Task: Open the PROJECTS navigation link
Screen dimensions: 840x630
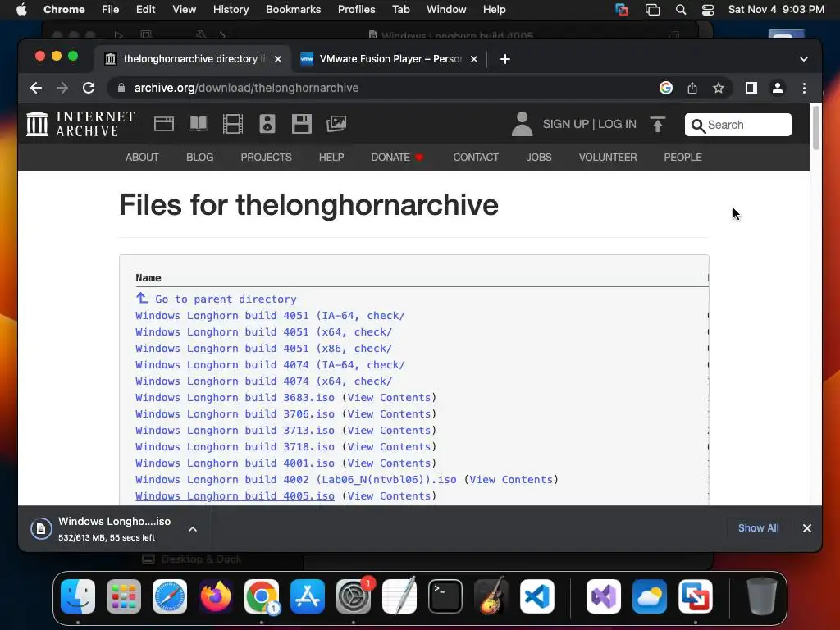Action: 267,157
